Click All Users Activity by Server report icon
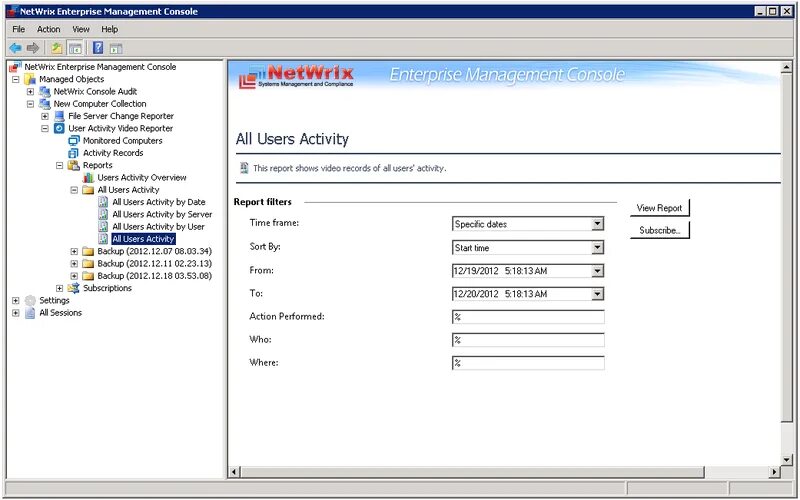This screenshot has width=800, height=500. 103,214
